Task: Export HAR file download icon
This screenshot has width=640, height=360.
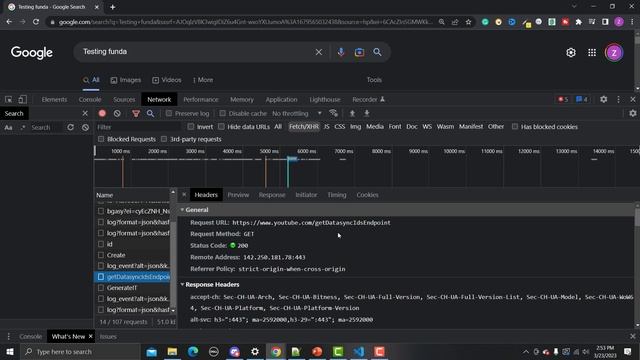Action: 367,113
